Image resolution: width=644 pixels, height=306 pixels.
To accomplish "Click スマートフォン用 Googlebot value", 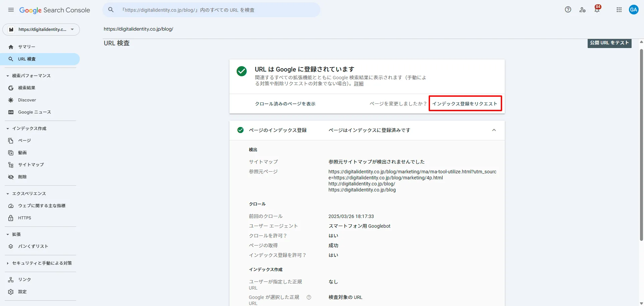I will 359,226.
